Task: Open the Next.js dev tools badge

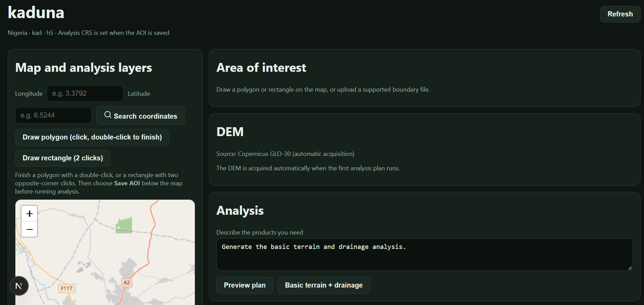Action: pyautogui.click(x=19, y=286)
